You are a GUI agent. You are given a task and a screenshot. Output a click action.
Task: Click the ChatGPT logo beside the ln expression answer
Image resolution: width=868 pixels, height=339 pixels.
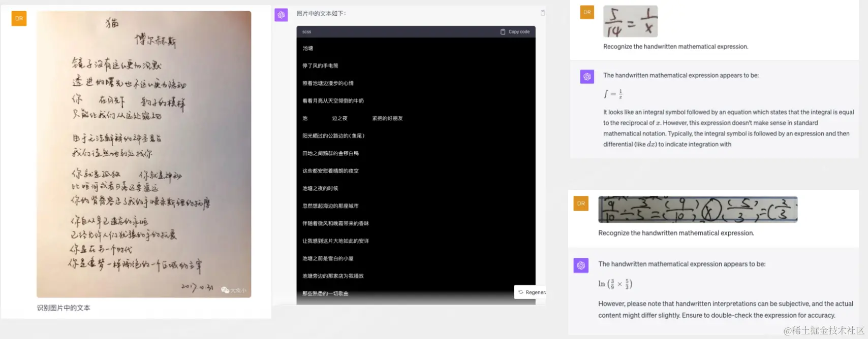click(x=581, y=265)
